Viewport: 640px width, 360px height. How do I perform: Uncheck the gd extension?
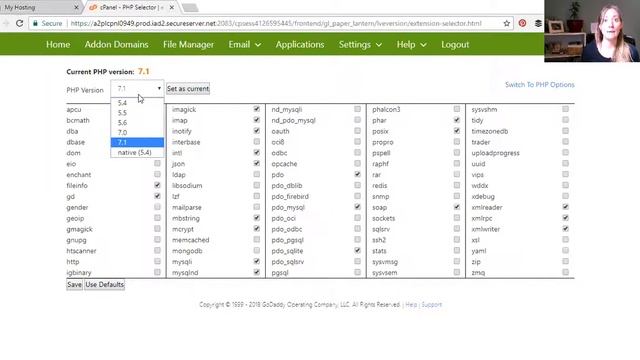(x=157, y=196)
